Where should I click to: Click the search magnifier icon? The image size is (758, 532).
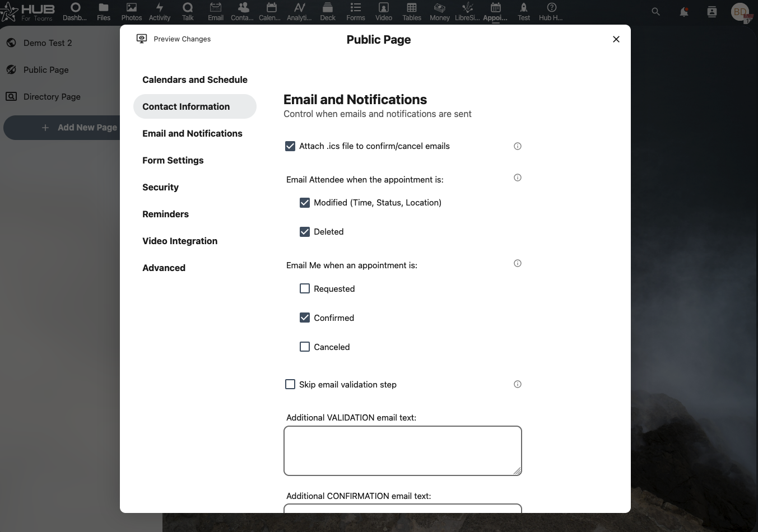(x=656, y=11)
